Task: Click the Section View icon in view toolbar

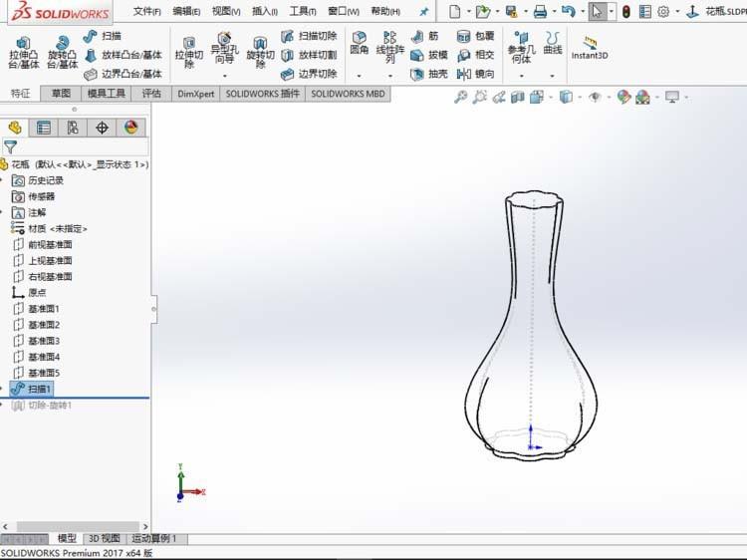Action: 517,98
